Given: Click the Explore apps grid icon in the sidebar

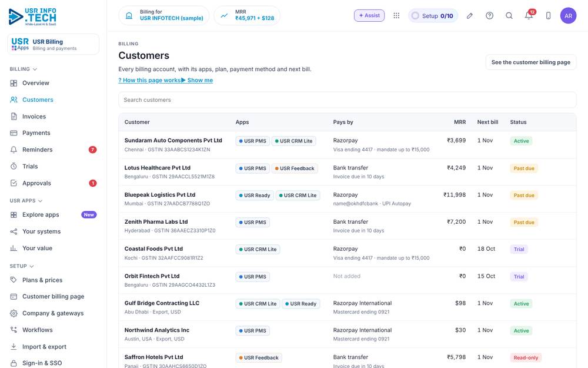Looking at the screenshot, I should pyautogui.click(x=14, y=215).
